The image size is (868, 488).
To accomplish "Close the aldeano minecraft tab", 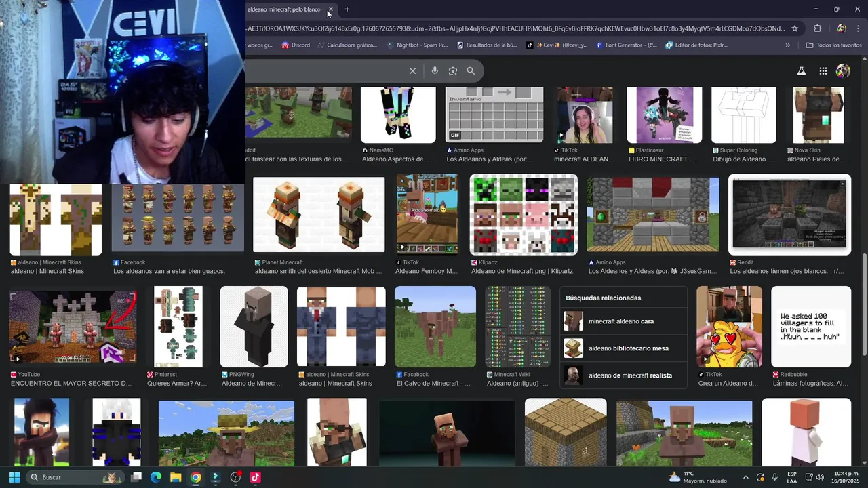I will pos(330,9).
